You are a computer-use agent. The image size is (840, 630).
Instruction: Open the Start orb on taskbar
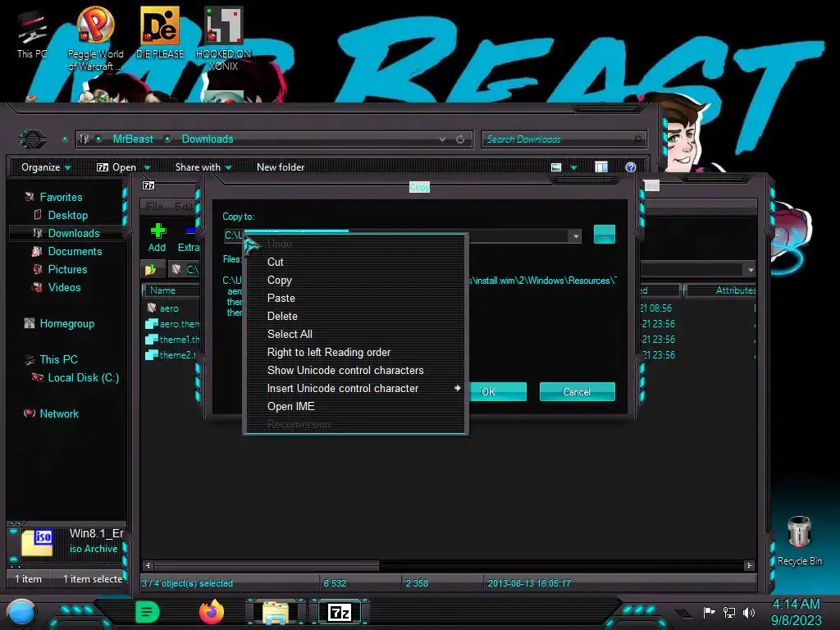pos(21,612)
